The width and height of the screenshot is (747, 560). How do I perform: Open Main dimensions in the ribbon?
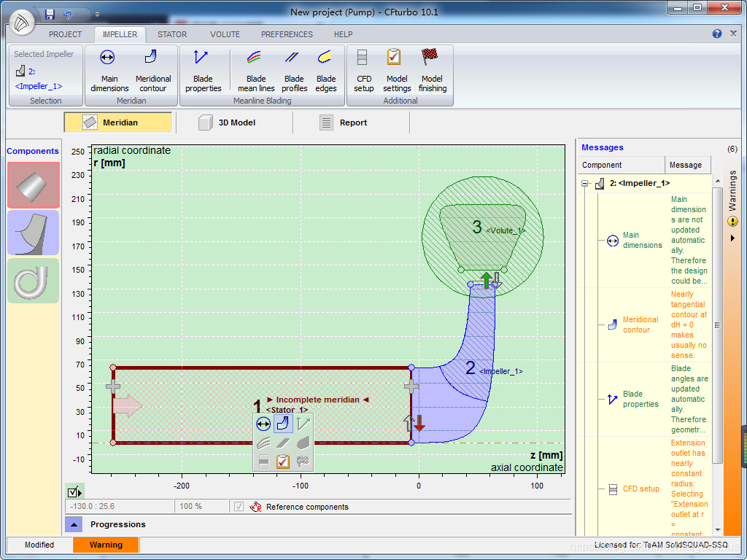[109, 71]
